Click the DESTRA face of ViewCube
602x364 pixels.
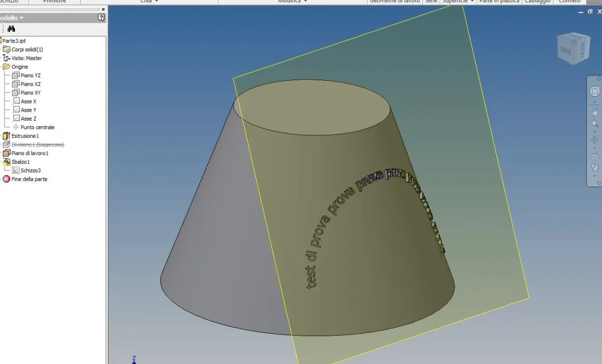pos(583,49)
